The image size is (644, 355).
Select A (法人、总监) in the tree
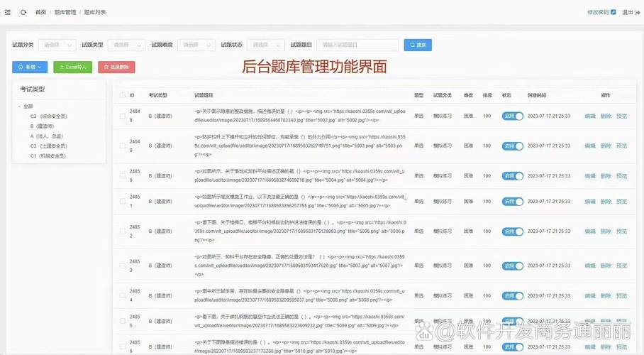[x=46, y=136]
